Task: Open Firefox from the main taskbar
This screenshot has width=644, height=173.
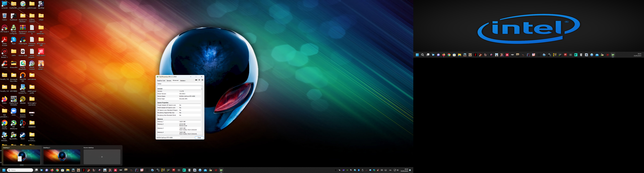Action: coord(52,170)
